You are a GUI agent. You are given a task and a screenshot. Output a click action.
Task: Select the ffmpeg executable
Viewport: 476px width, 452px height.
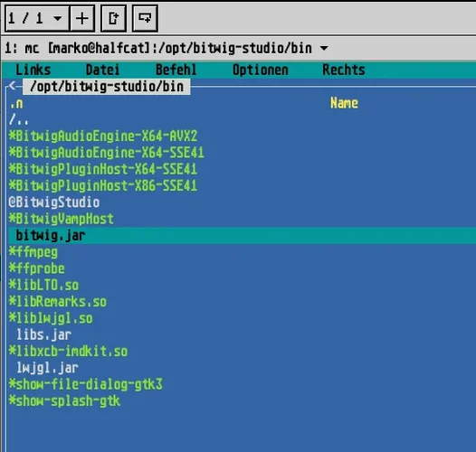point(33,252)
